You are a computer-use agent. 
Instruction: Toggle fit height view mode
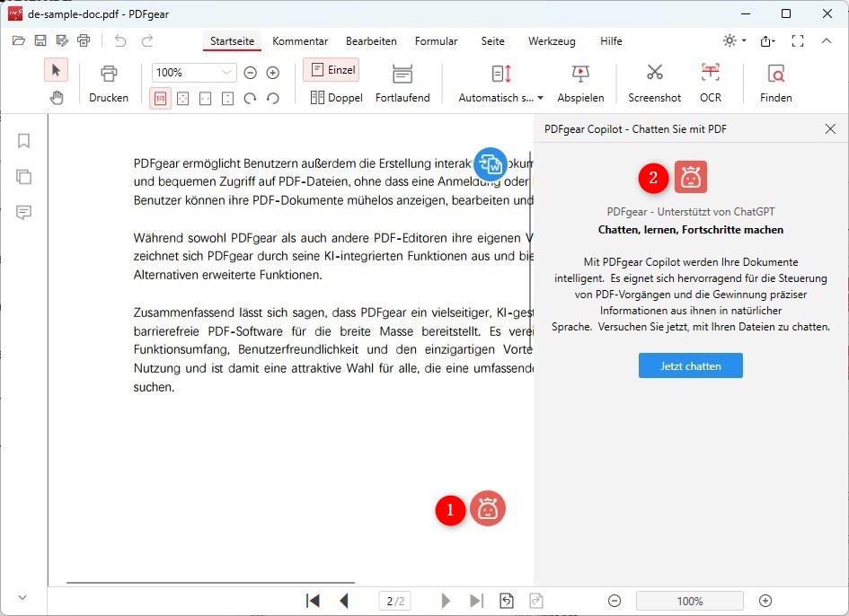(x=228, y=99)
